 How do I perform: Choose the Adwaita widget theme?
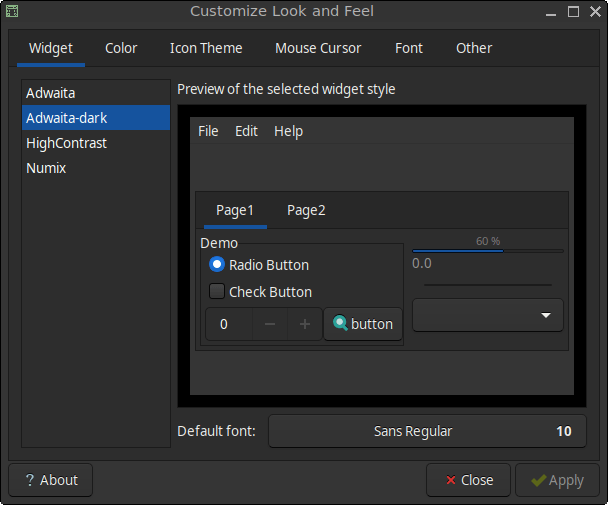[x=96, y=93]
